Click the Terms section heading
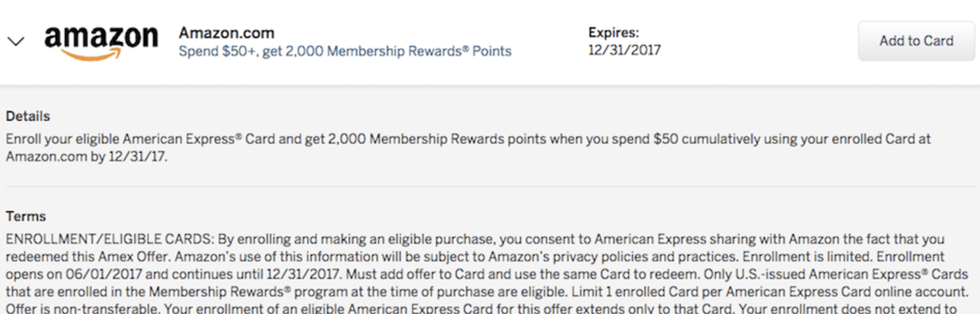The height and width of the screenshot is (314, 980). [26, 216]
